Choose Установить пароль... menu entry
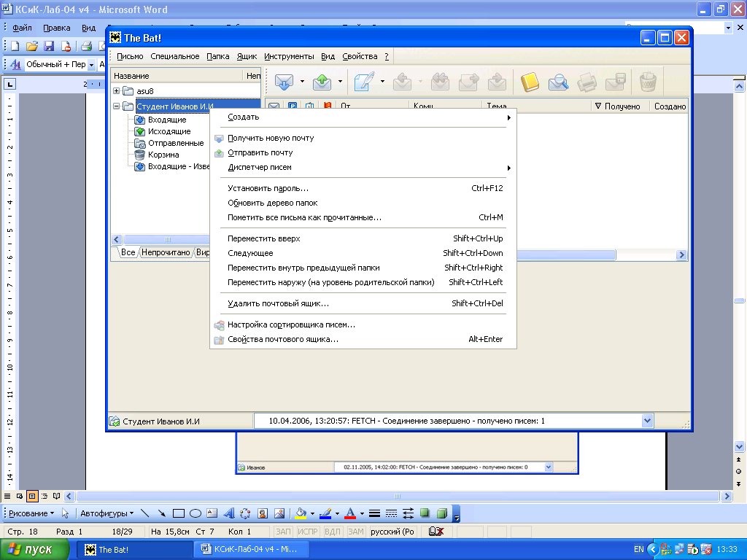The image size is (747, 560). pos(363,188)
